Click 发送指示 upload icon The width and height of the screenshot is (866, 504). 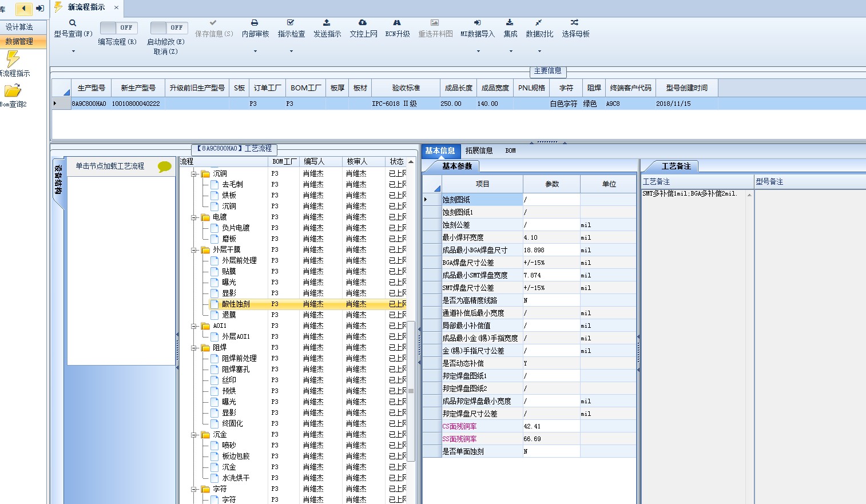click(327, 23)
